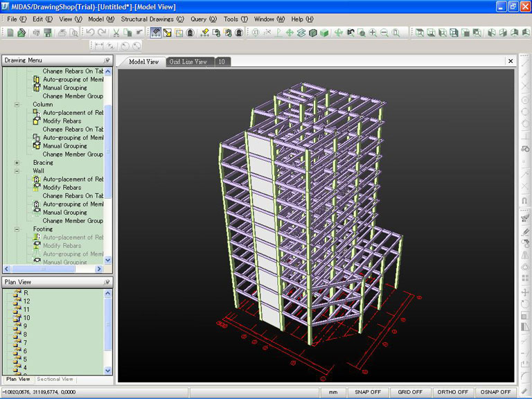The width and height of the screenshot is (532, 399).
Task: Open the Help menu
Action: click(x=302, y=19)
